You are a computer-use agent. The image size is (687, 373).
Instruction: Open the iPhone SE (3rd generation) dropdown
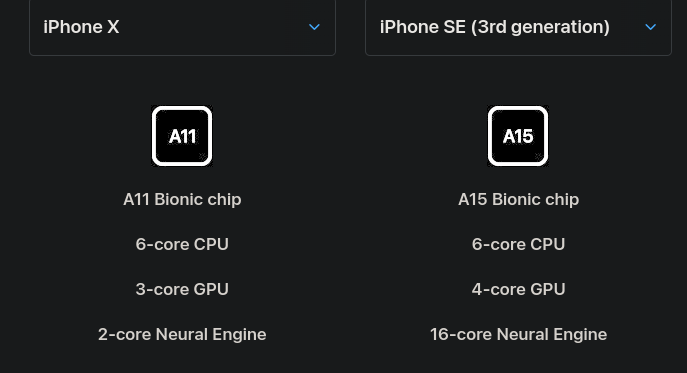518,27
